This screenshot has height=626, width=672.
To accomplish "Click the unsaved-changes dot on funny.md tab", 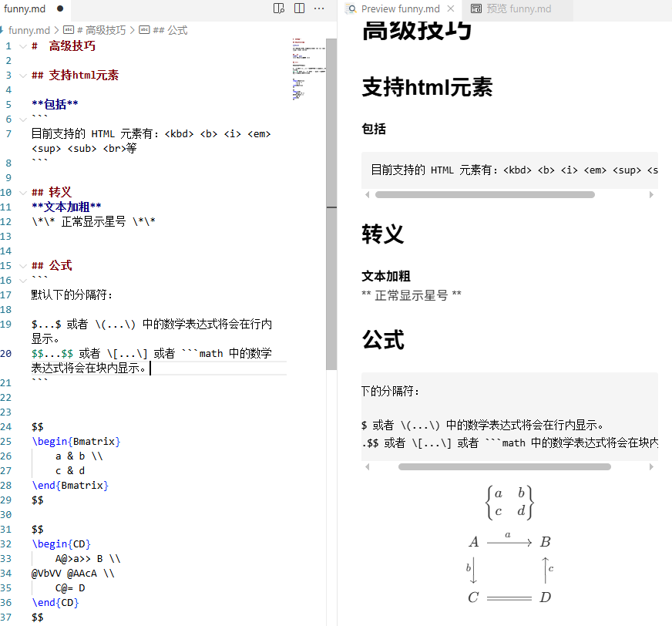I will pos(60,8).
